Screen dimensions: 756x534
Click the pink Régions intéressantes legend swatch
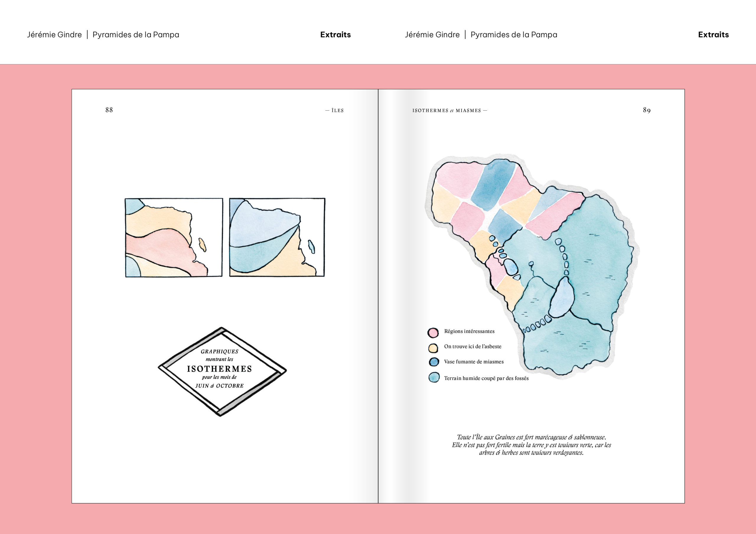point(433,332)
